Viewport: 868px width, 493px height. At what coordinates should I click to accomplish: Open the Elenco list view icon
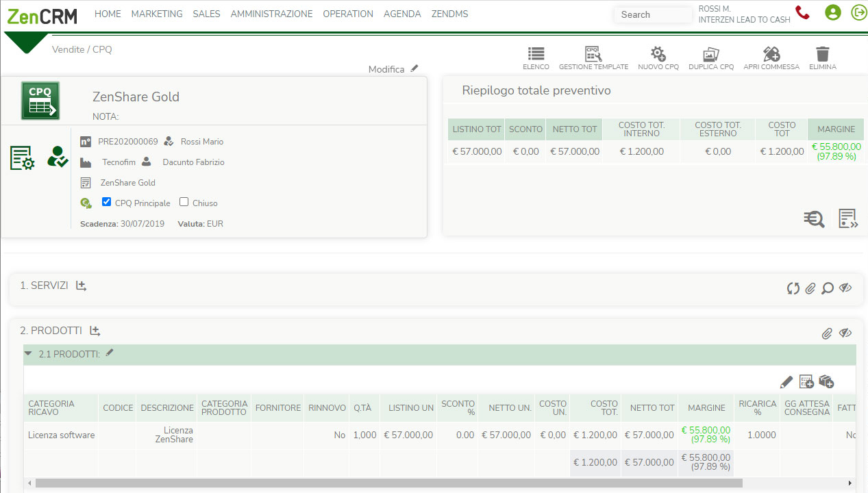(x=536, y=54)
